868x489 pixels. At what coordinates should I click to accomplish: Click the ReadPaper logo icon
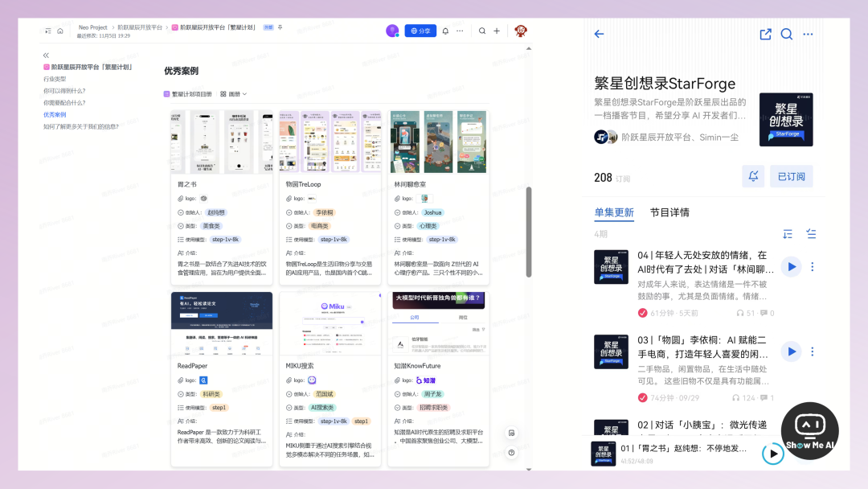tap(203, 380)
